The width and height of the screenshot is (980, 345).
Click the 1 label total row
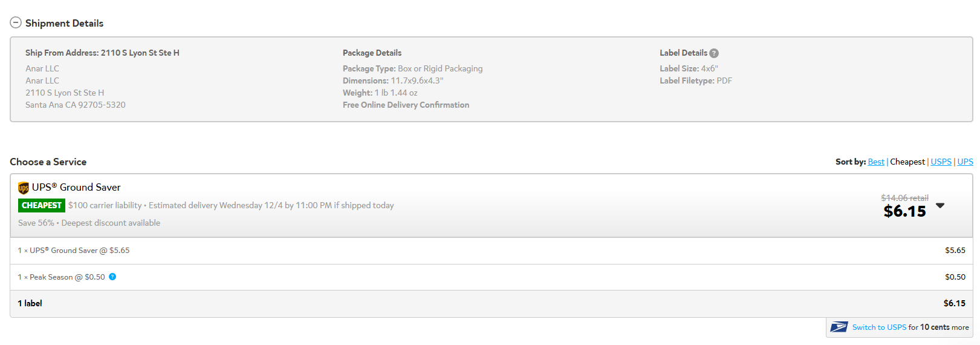click(x=491, y=304)
